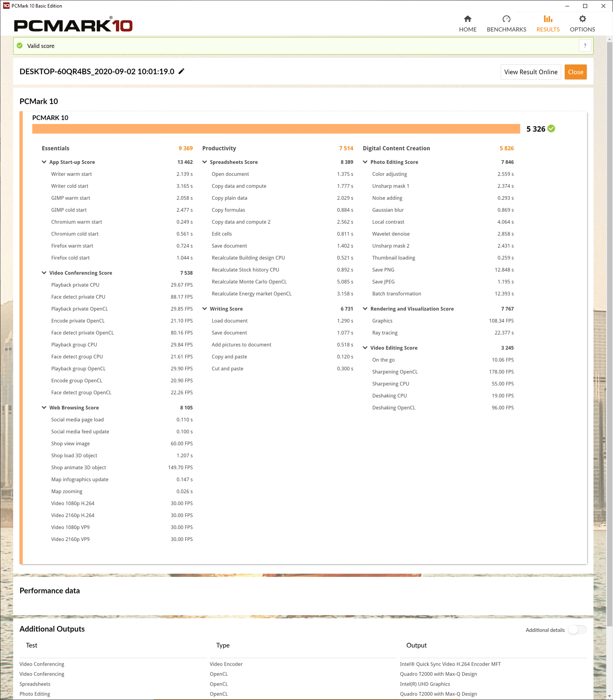Viewport: 613px width, 700px height.
Task: Click the Graphics 108.34 FPS row
Action: tap(443, 321)
